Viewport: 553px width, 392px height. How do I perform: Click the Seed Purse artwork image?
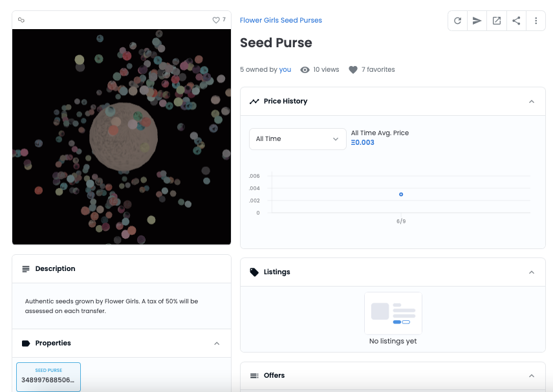pyautogui.click(x=122, y=137)
